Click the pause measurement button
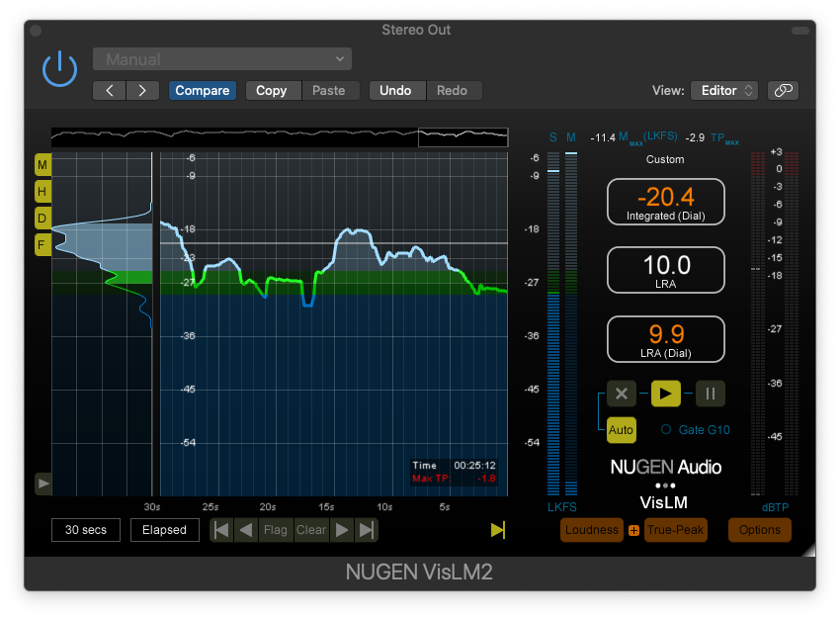 pos(710,394)
